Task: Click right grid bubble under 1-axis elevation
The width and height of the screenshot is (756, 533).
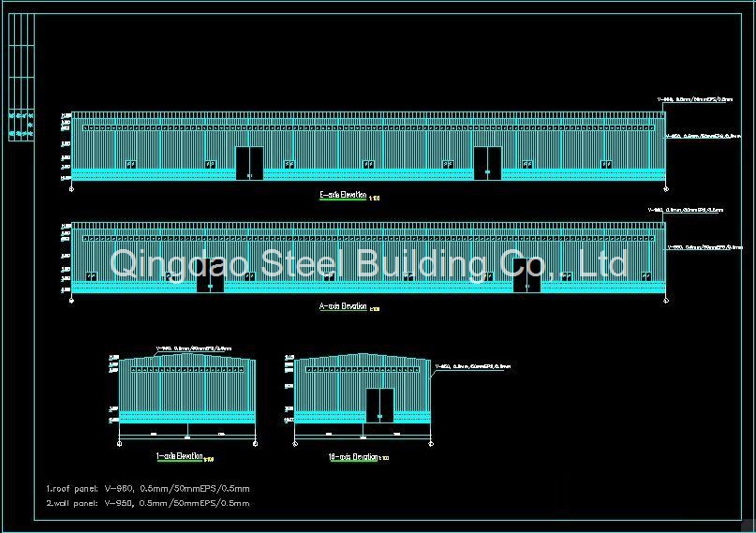Action: [x=255, y=443]
